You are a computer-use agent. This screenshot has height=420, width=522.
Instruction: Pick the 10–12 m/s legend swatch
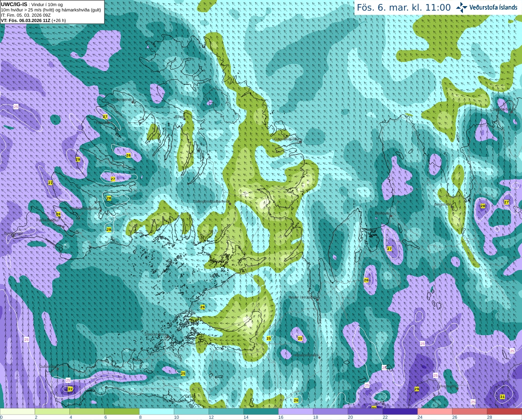click(191, 411)
